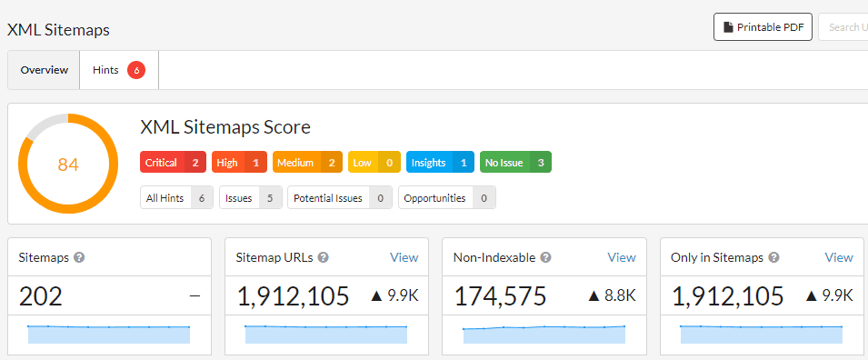Viewport: 868px width, 360px height.
Task: Open the Sitemaps help question-mark icon
Action: click(x=80, y=257)
